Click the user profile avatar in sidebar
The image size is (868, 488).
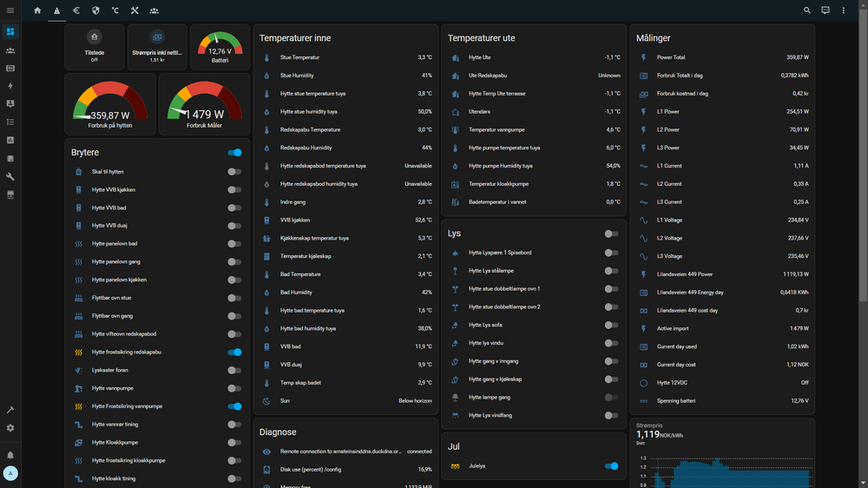click(10, 473)
